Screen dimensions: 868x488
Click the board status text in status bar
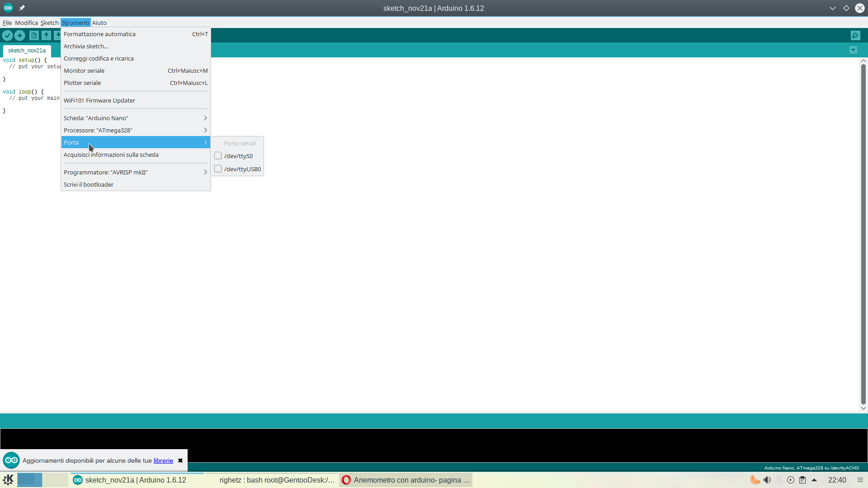(x=811, y=468)
